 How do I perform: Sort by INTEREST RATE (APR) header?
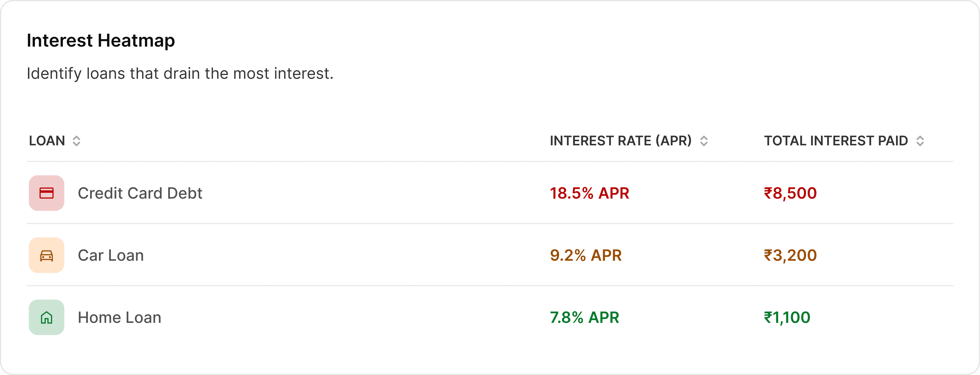(621, 141)
